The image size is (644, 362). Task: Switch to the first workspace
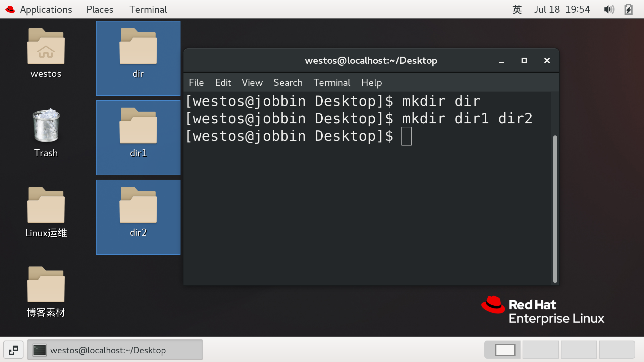(502, 350)
